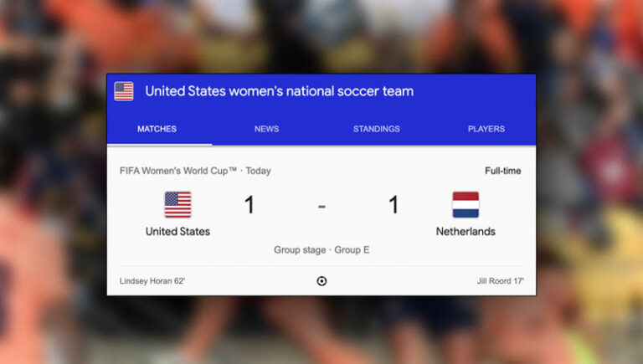Image resolution: width=643 pixels, height=364 pixels.
Task: Click the Netherlands flag icon
Action: (466, 204)
